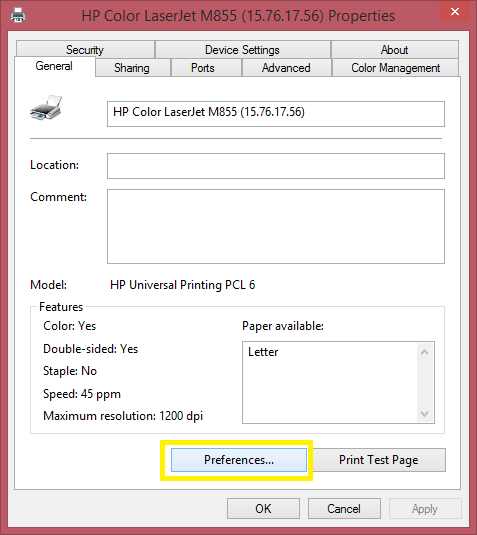Click the 'Double-sided: Yes' feature text
Screen dimensions: 477x535
90,349
